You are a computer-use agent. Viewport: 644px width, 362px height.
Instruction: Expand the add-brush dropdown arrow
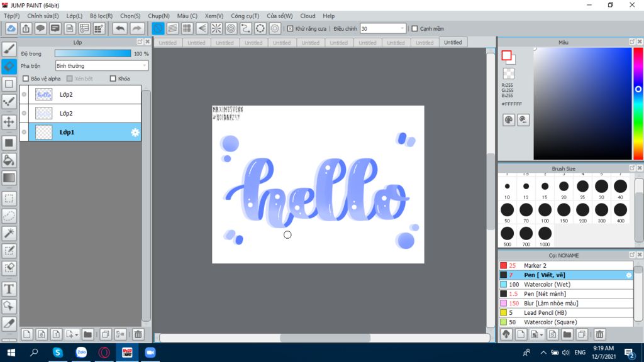coord(541,335)
